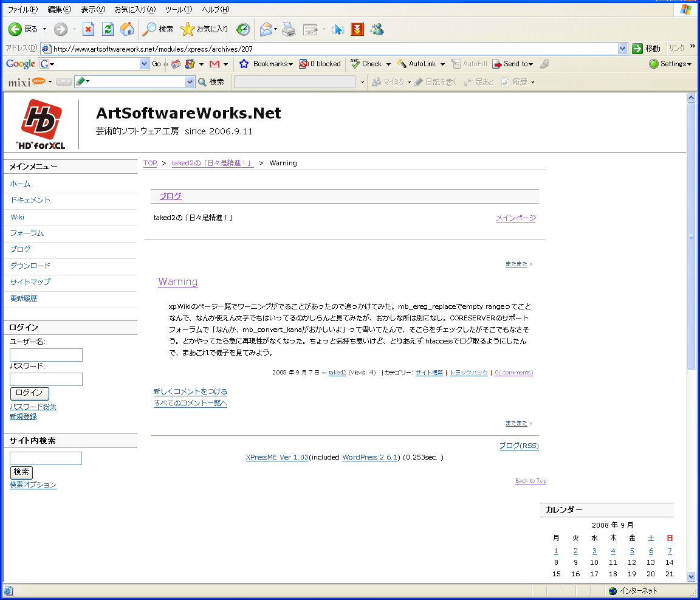The image size is (700, 600).
Task: Open the ファイル(F) menu
Action: pyautogui.click(x=22, y=10)
